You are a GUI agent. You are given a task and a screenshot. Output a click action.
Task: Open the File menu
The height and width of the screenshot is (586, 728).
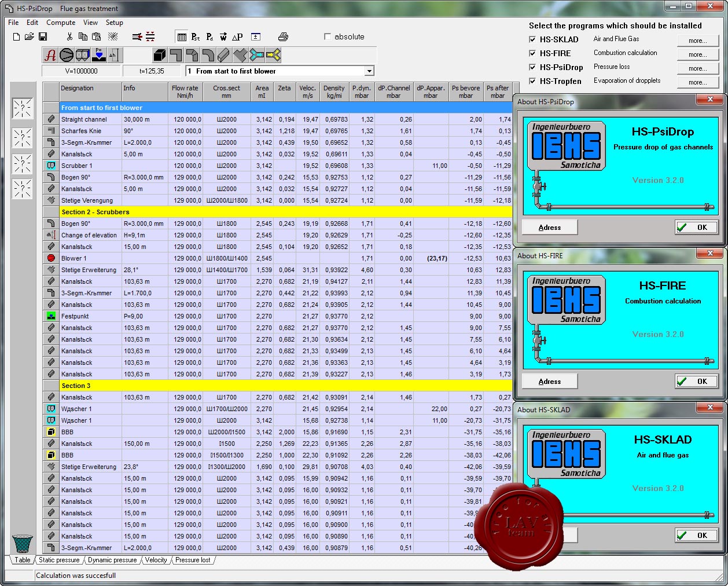[13, 23]
